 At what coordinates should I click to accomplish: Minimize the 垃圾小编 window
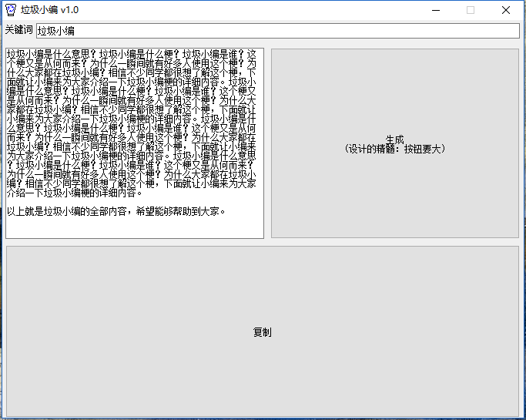coord(436,11)
